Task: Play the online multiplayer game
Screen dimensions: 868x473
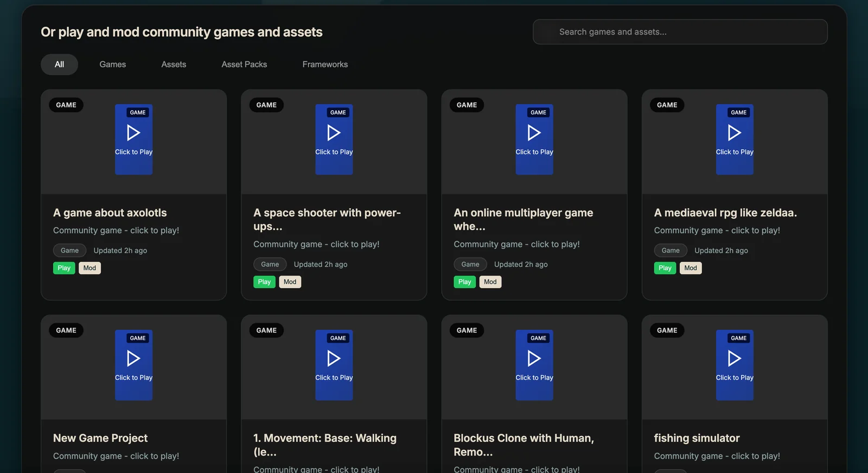Action: 464,282
